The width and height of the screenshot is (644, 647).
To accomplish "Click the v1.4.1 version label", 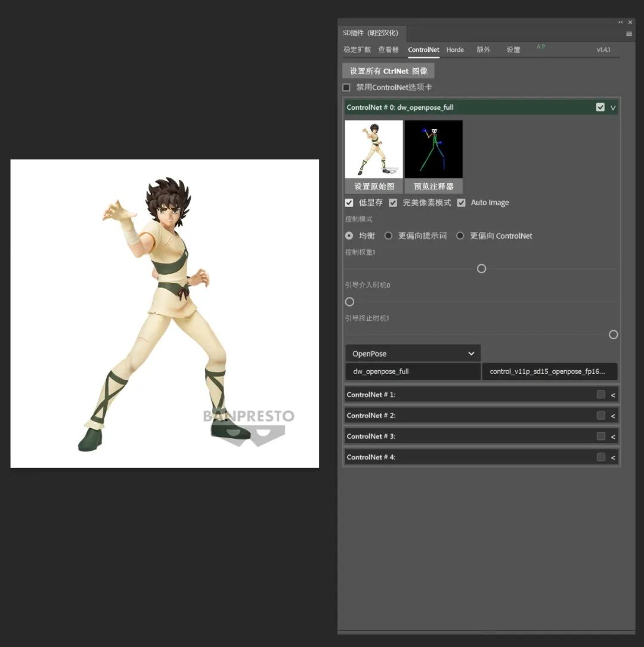I will click(603, 49).
